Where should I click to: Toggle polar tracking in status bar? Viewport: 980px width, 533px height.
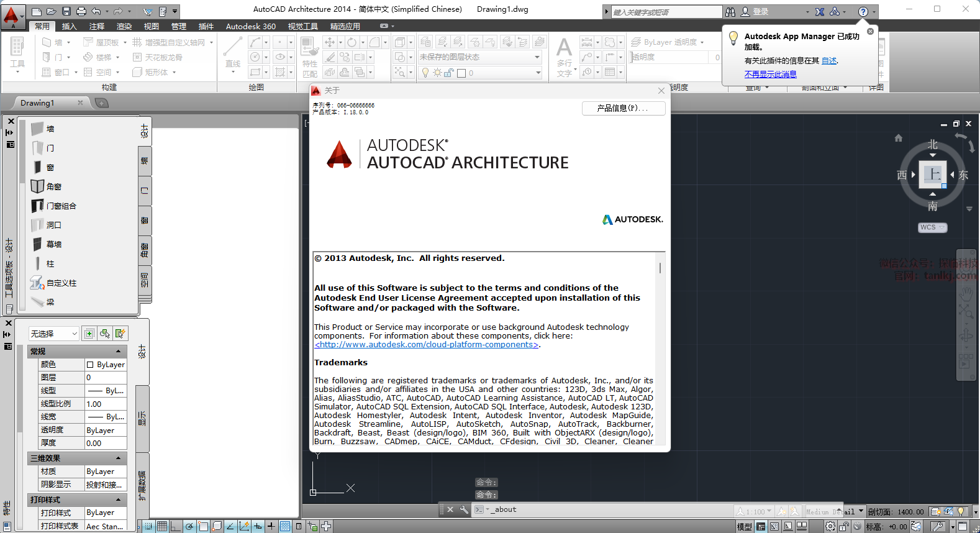pos(189,526)
